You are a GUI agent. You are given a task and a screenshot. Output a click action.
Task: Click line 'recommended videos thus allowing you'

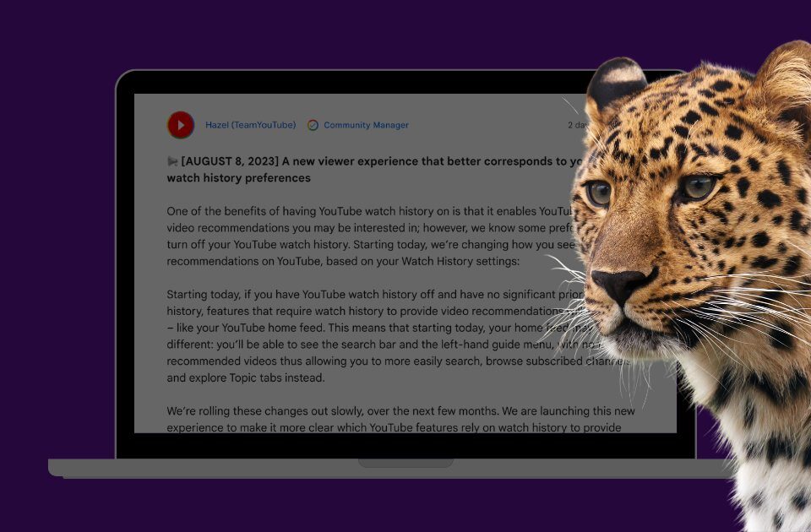(397, 361)
